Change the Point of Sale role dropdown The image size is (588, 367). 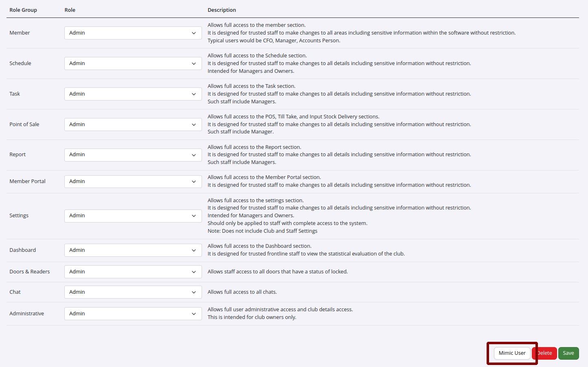click(133, 125)
